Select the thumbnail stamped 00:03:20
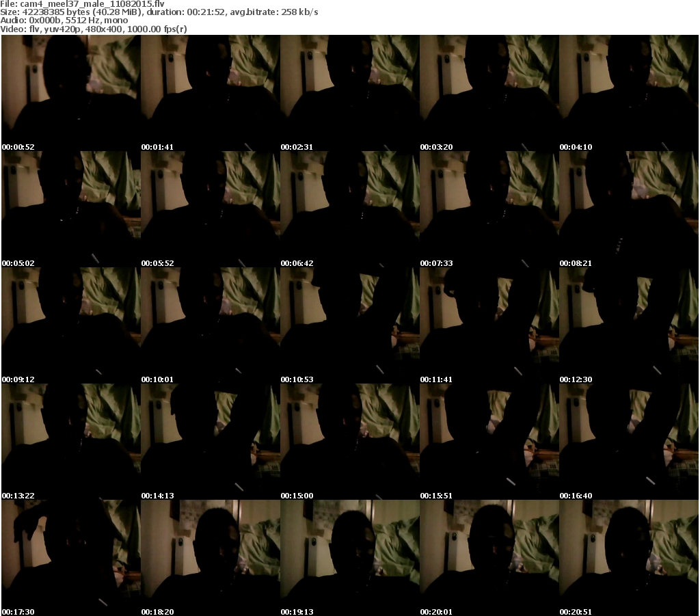This screenshot has height=616, width=700. click(489, 93)
